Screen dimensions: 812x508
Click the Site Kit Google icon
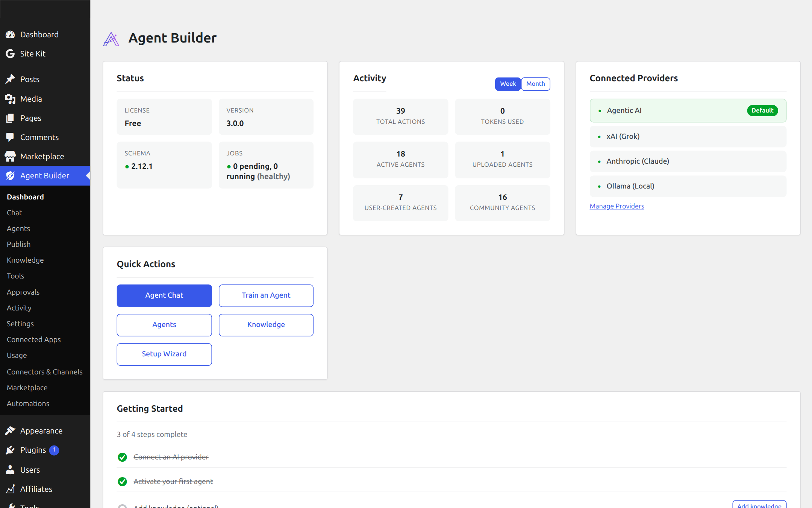click(10, 54)
